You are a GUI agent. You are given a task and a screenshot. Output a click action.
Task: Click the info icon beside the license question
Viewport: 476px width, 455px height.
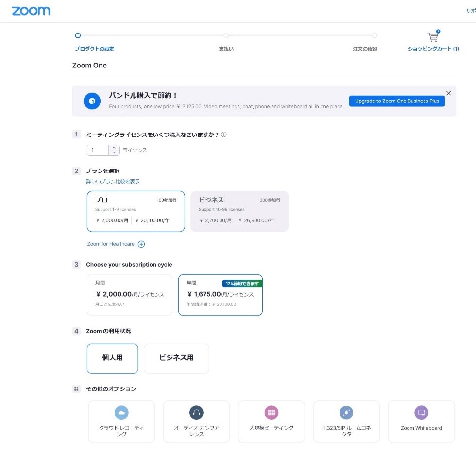[224, 135]
